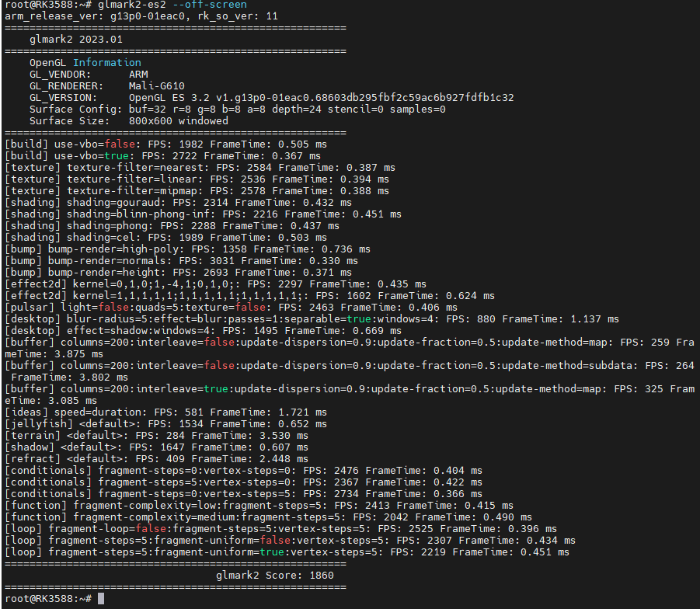Click the 'glmark2 2023.01' header text
Image resolution: width=700 pixels, height=609 pixels.
click(76, 40)
